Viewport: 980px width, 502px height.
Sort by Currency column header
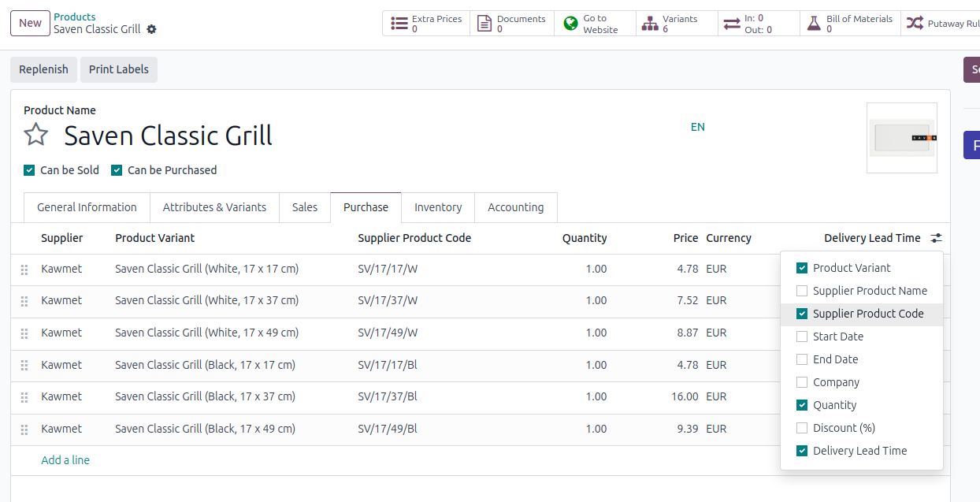pos(729,238)
